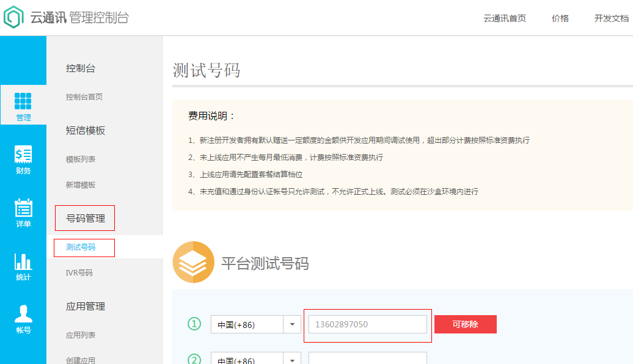Screen dimensions: 633x364
Task: Go to 云通讯首页 in top navigation
Action: (505, 18)
